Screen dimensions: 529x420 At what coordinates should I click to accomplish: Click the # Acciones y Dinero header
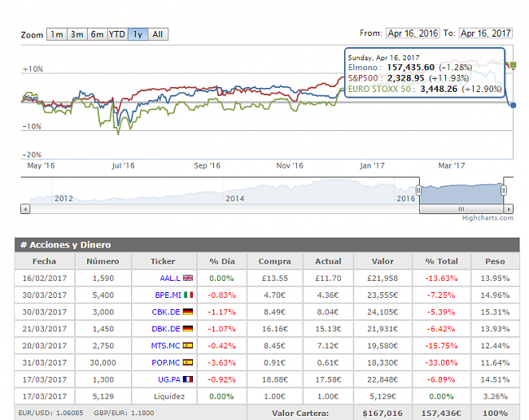65,244
